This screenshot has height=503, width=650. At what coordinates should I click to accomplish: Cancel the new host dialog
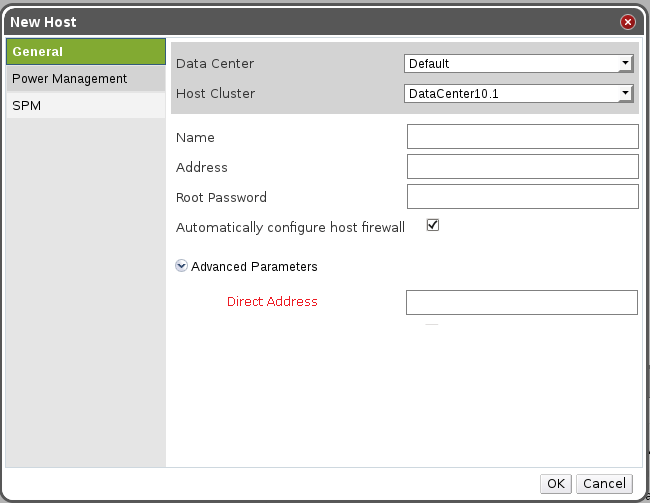tap(604, 484)
